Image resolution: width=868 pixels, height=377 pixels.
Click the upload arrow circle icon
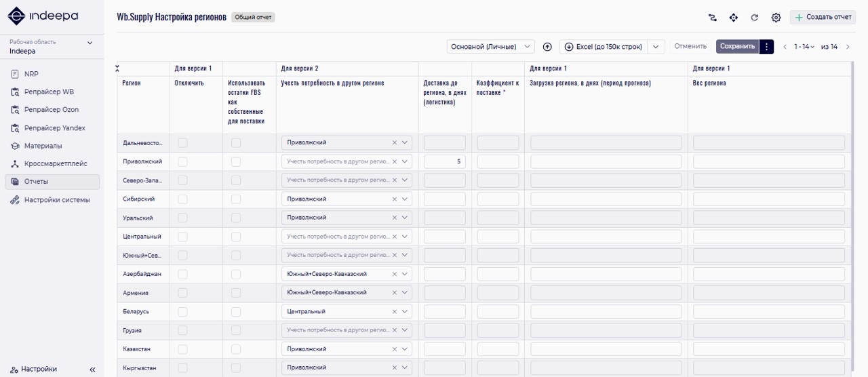[x=547, y=47]
